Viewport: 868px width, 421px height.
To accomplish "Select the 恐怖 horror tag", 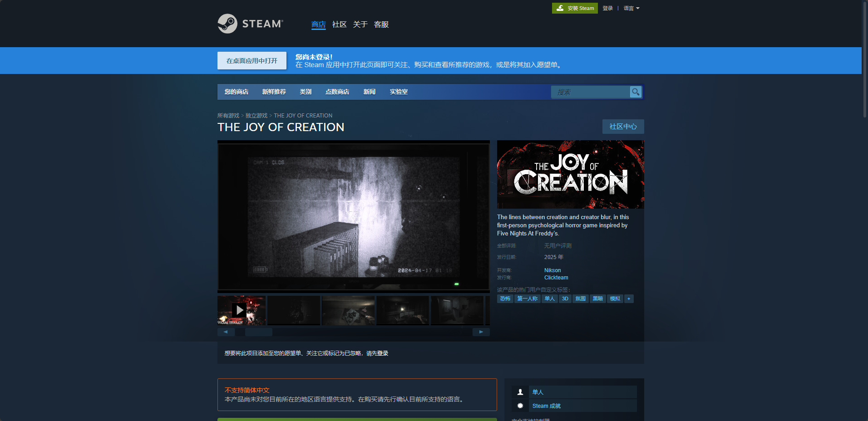I will pos(505,299).
